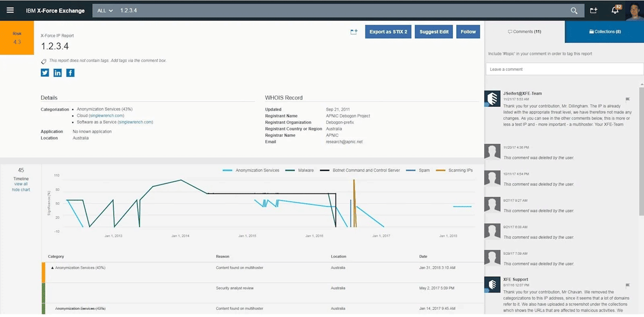Switch to the Comments (11) tab

pyautogui.click(x=524, y=32)
